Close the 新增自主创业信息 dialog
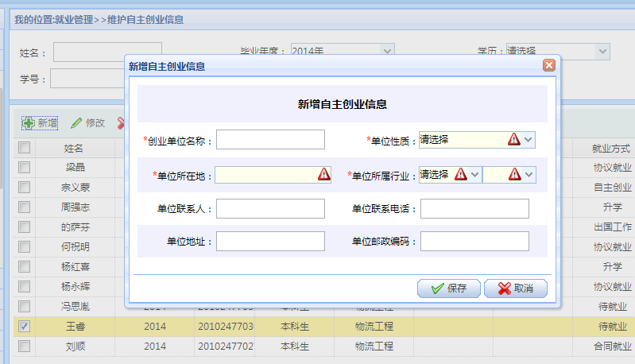 click(548, 65)
